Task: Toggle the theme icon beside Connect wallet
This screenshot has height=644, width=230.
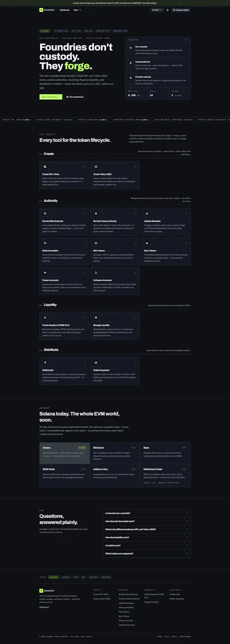Action: [x=168, y=10]
